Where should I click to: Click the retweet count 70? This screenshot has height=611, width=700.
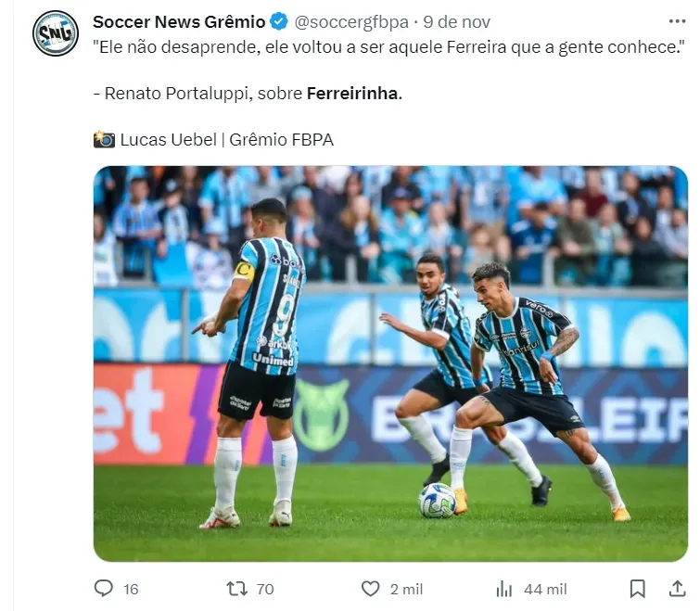pyautogui.click(x=265, y=589)
